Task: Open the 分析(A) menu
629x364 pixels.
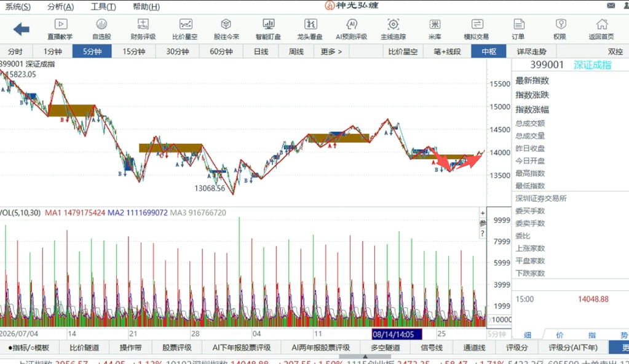Action: coord(61,7)
